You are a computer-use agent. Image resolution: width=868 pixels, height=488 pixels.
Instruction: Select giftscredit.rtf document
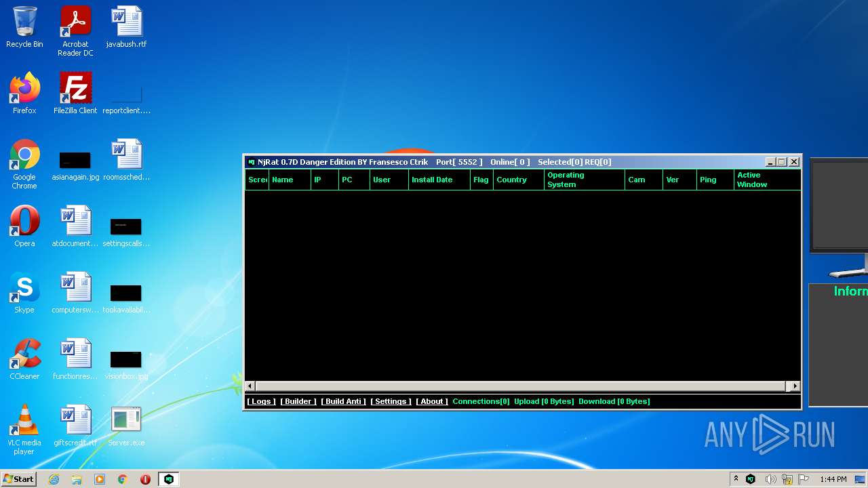(x=75, y=426)
